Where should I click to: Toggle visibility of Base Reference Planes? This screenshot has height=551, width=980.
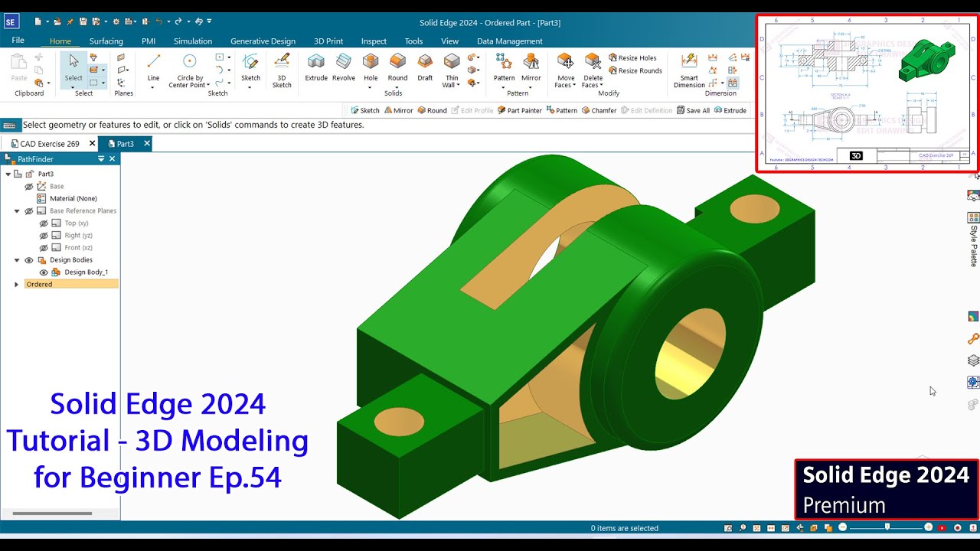[29, 210]
